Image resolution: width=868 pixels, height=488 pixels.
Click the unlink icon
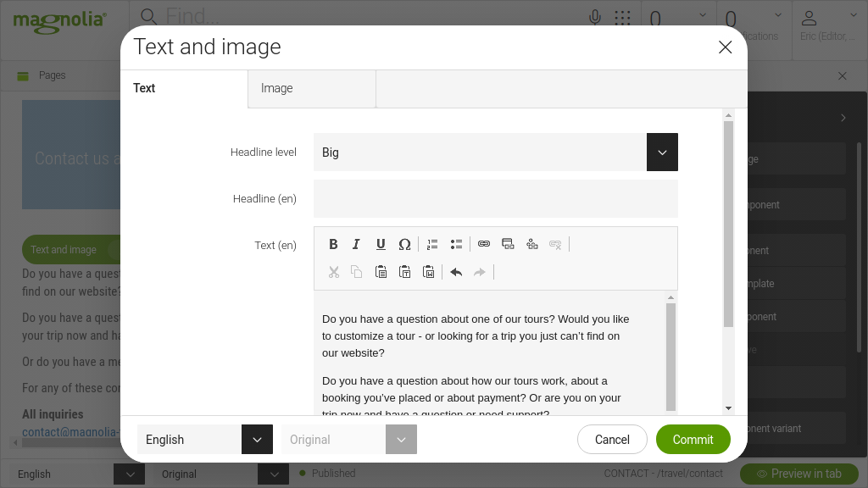tap(555, 244)
